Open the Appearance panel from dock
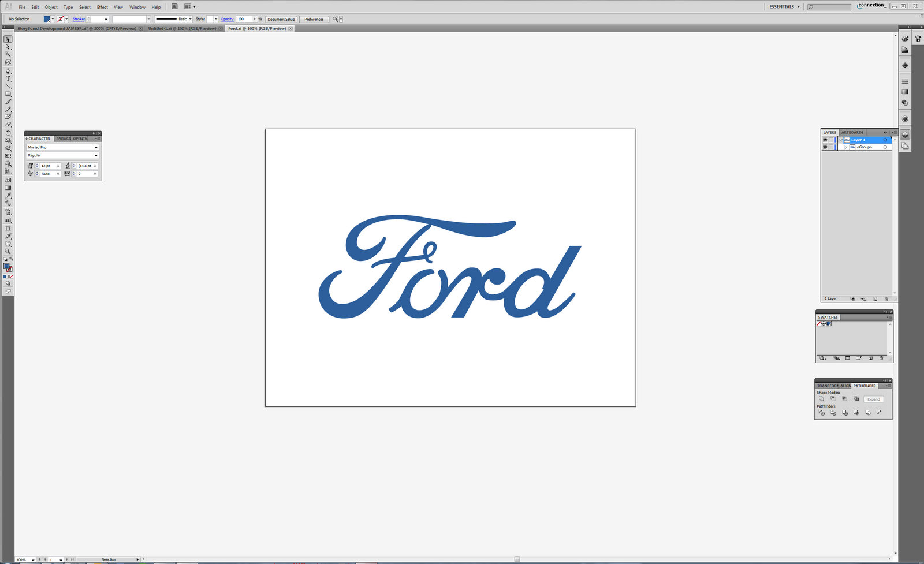The width and height of the screenshot is (924, 564). (x=905, y=119)
